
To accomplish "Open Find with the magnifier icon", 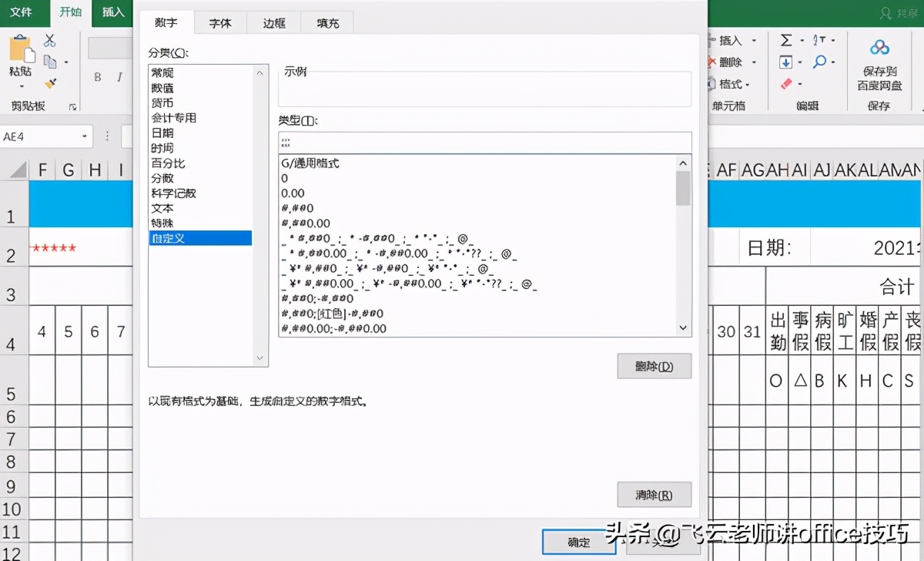I will pos(820,62).
